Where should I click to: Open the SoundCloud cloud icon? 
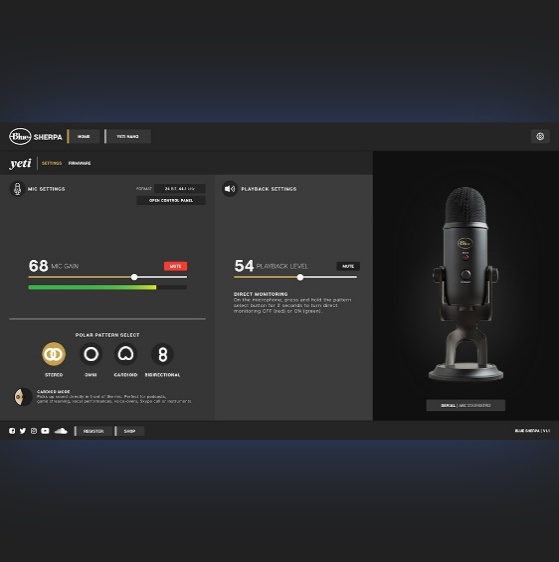tap(61, 430)
